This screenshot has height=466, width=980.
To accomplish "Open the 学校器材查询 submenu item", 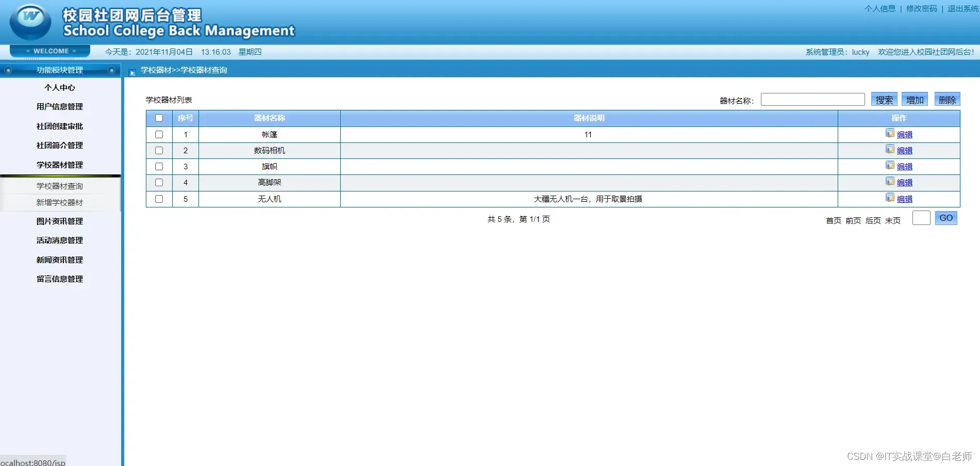I will (60, 186).
